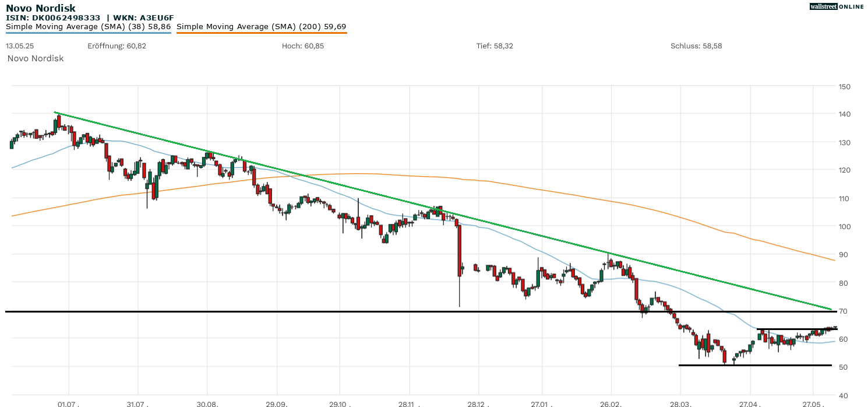Viewport: 868px width, 407px height.
Task: Click the highest candle near 140 in late June
Action: point(59,121)
